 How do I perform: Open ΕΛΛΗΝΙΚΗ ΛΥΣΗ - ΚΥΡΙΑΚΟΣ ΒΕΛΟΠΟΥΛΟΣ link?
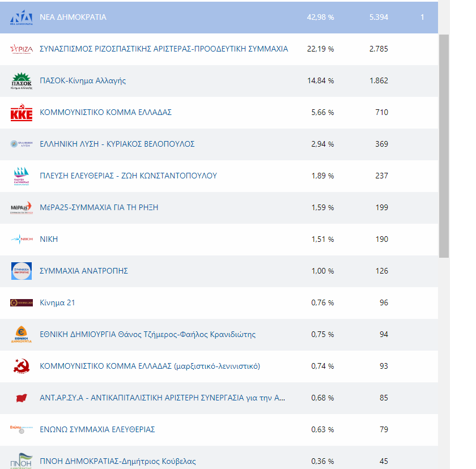[x=117, y=144]
